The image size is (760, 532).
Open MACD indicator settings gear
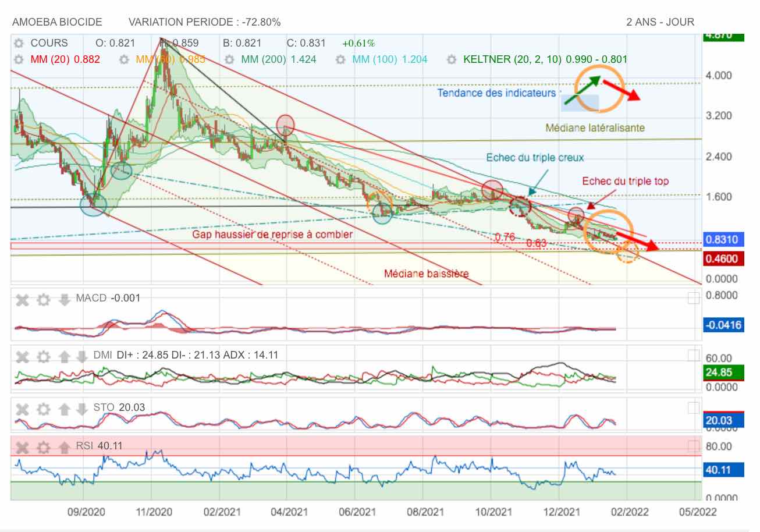click(x=43, y=300)
